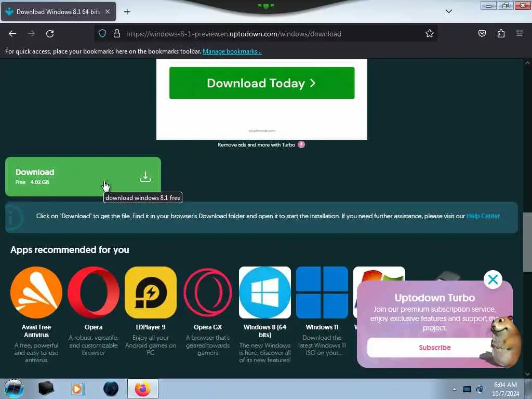
Task: Click Remove ads and more with Turbo
Action: 257,145
